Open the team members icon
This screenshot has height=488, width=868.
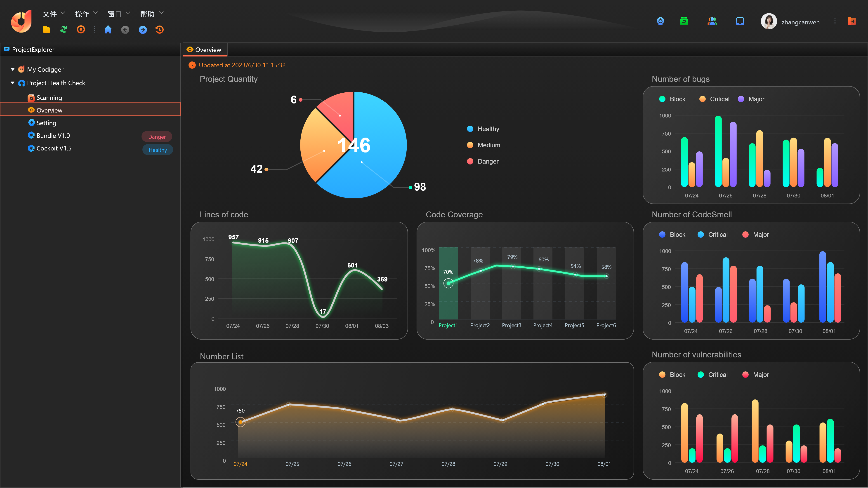pos(712,21)
